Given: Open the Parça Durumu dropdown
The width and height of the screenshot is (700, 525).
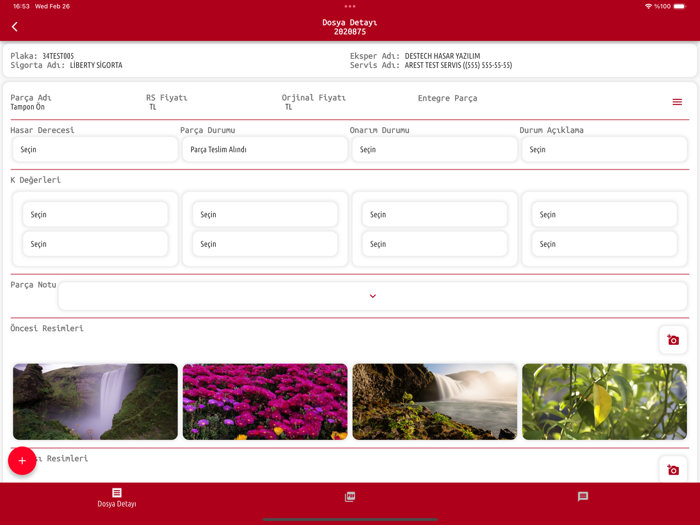Looking at the screenshot, I should click(x=265, y=150).
